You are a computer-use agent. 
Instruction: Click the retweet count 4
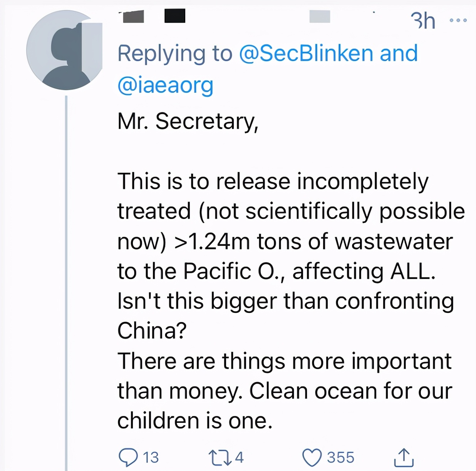[239, 458]
